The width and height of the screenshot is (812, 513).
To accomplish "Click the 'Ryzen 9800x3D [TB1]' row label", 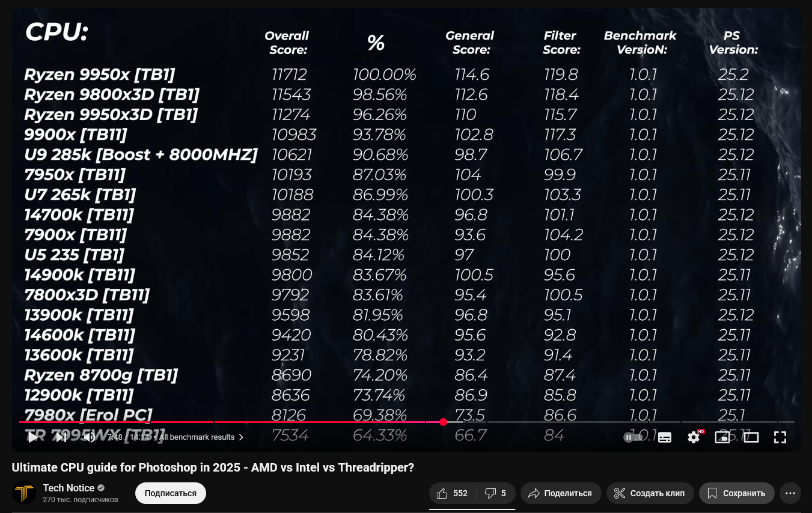I will pyautogui.click(x=112, y=95).
